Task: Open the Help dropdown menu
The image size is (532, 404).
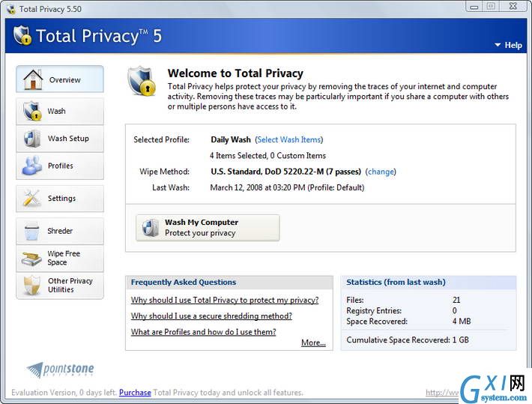Action: click(x=508, y=45)
